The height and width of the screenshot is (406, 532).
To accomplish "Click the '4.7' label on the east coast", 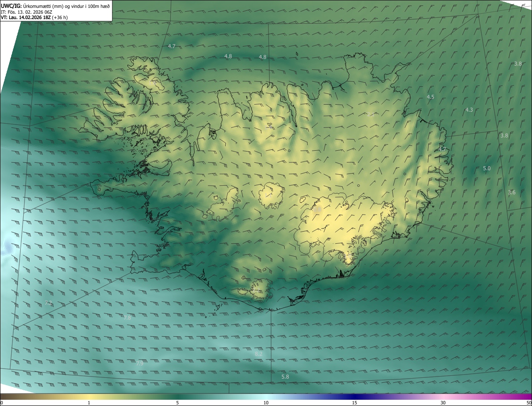I will [442, 149].
